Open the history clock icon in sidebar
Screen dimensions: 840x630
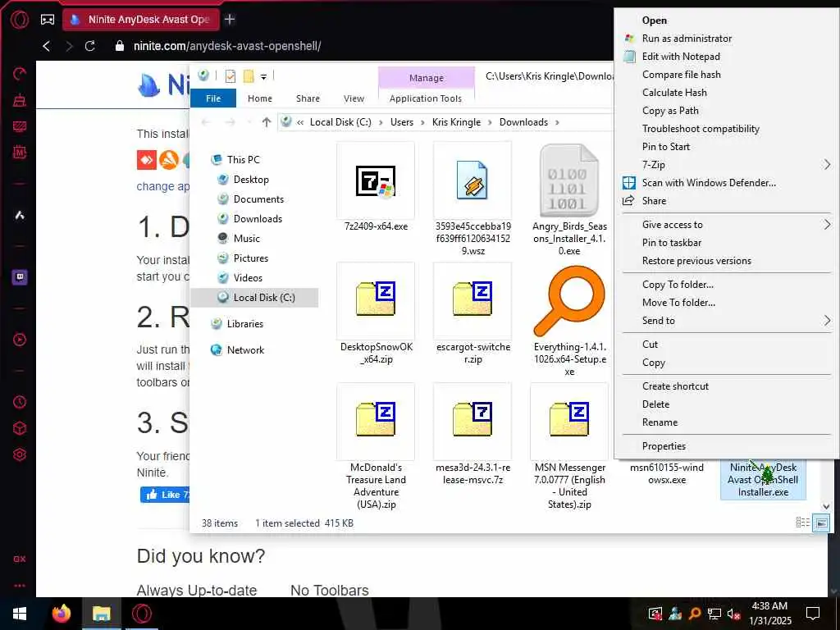click(x=20, y=402)
